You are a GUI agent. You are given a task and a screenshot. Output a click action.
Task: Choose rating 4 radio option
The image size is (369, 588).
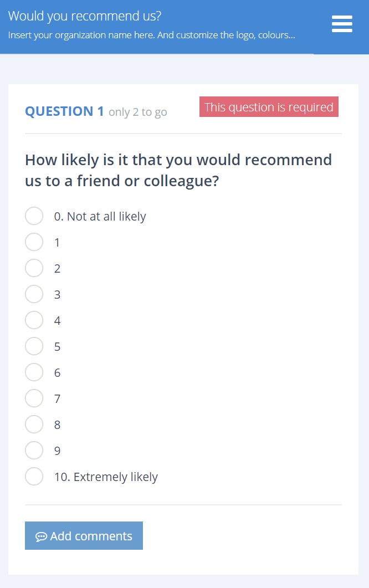(x=34, y=320)
